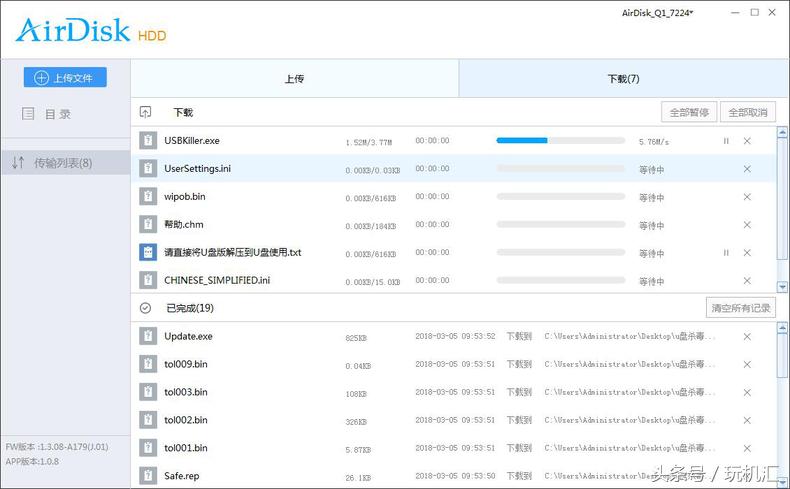Maximize the AirDisk window
Image resolution: width=790 pixels, height=489 pixels.
[754, 13]
